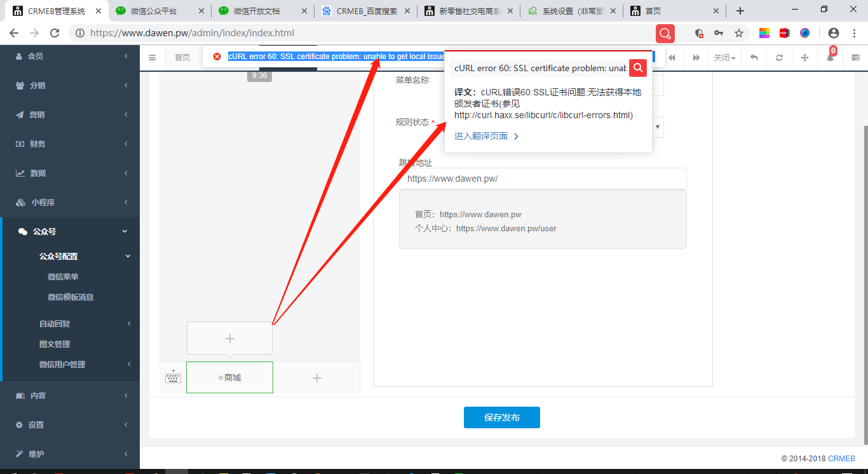Viewport: 868px width, 474px height.
Task: Collapse the 公众号 sidebar menu
Action: (70, 231)
